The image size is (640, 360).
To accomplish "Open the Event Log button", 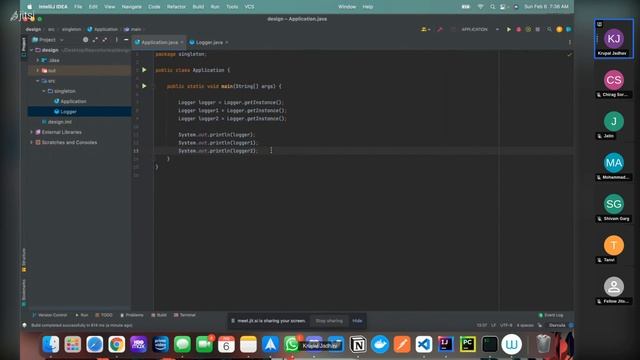I will pyautogui.click(x=551, y=315).
